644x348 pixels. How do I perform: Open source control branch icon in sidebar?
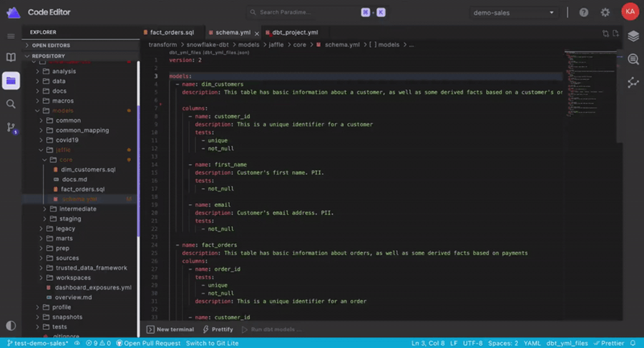[x=11, y=127]
